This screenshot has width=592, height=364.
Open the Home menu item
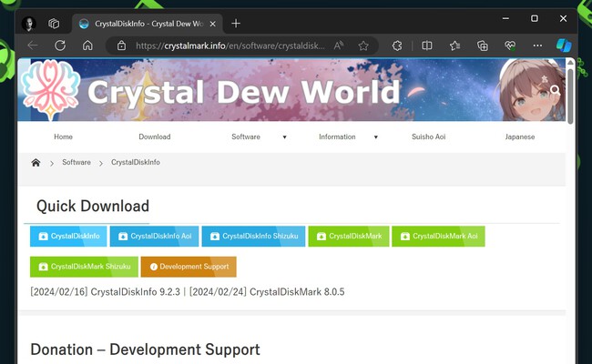click(x=63, y=136)
